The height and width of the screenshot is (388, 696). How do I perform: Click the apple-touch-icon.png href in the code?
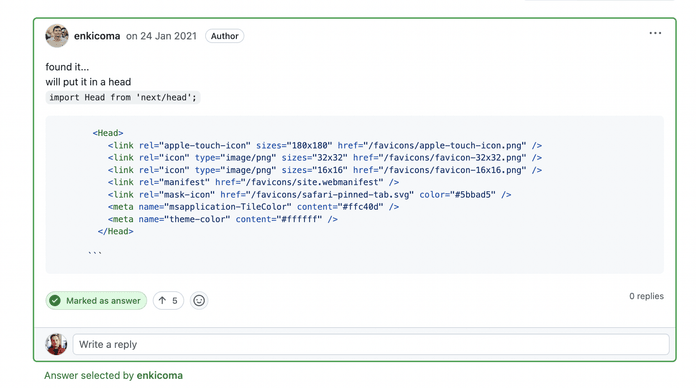click(445, 146)
